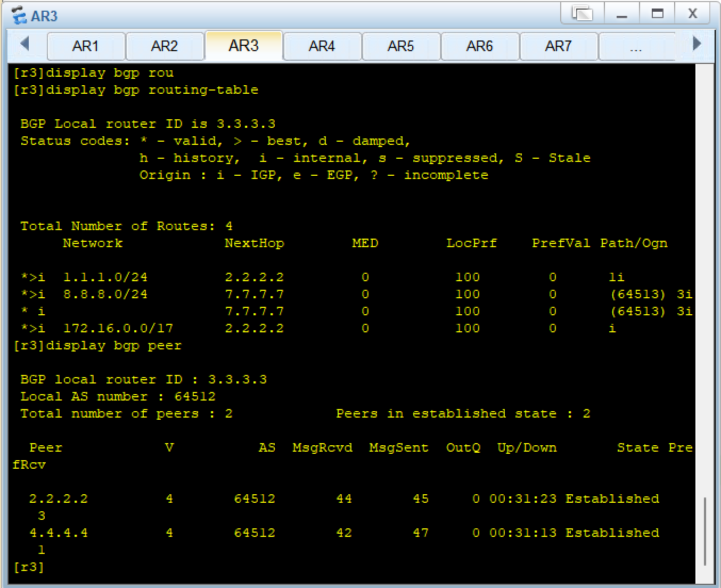Maximize the AR3 window
The width and height of the screenshot is (721, 588).
(x=658, y=14)
